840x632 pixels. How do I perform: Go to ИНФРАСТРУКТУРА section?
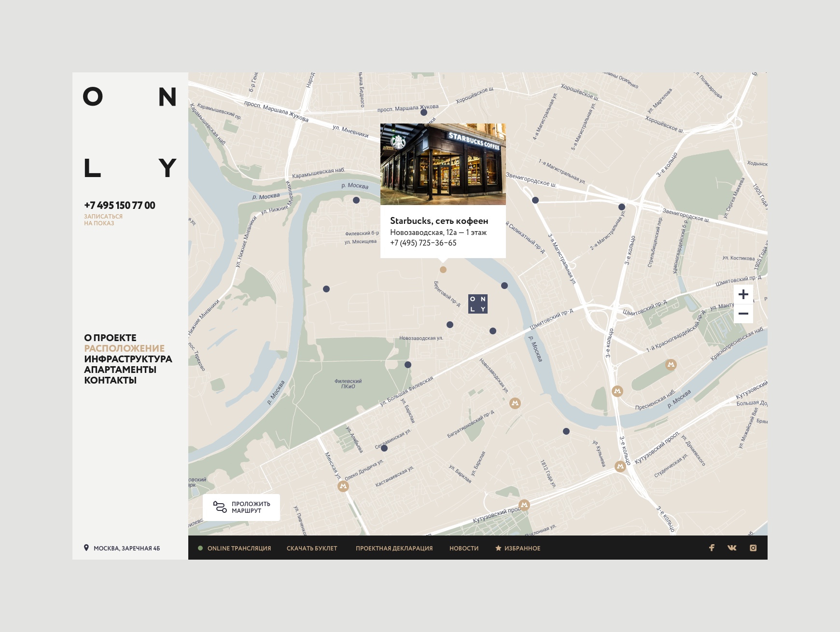128,359
